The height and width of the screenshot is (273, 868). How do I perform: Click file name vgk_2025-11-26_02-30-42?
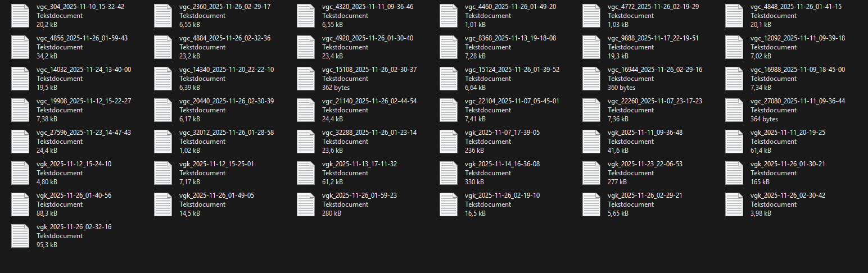pos(788,195)
